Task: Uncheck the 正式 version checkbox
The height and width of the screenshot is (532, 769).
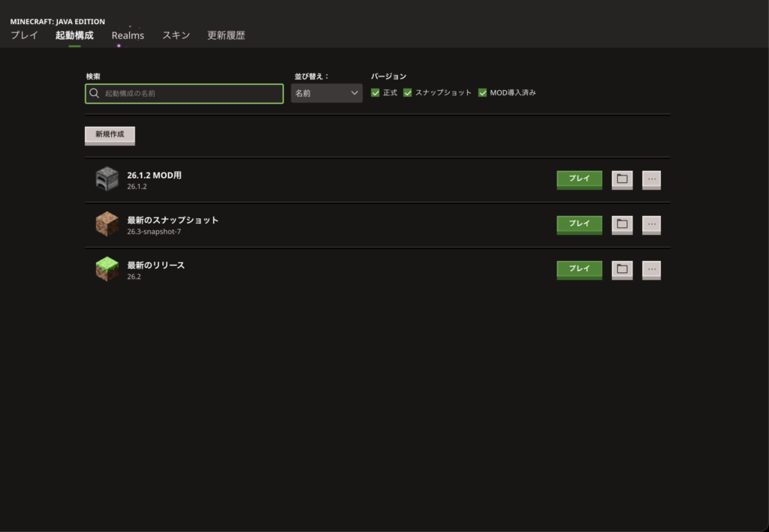Action: point(375,92)
